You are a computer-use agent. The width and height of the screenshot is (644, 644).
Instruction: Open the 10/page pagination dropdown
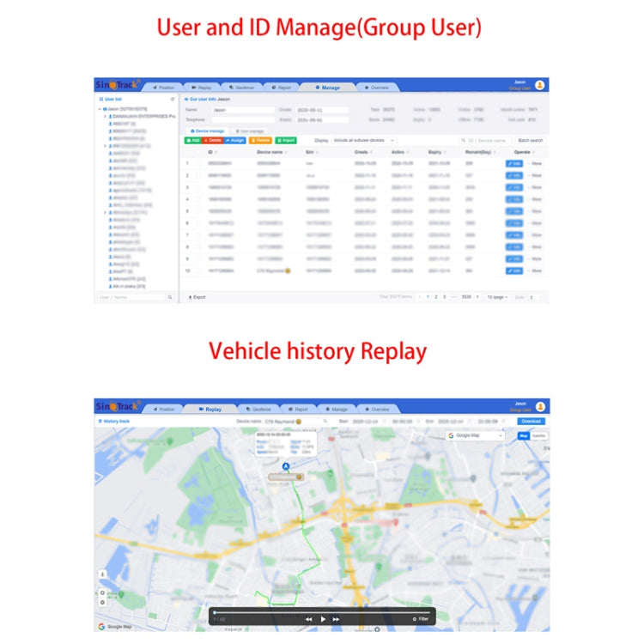(x=497, y=297)
